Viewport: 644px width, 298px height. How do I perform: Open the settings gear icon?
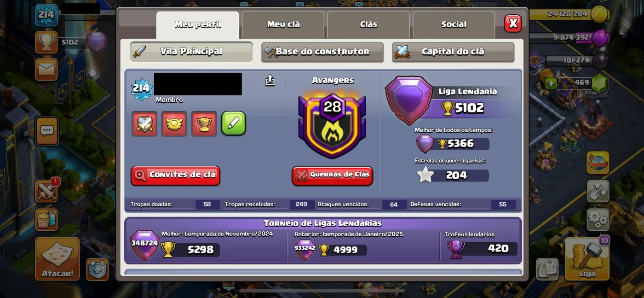tap(598, 220)
